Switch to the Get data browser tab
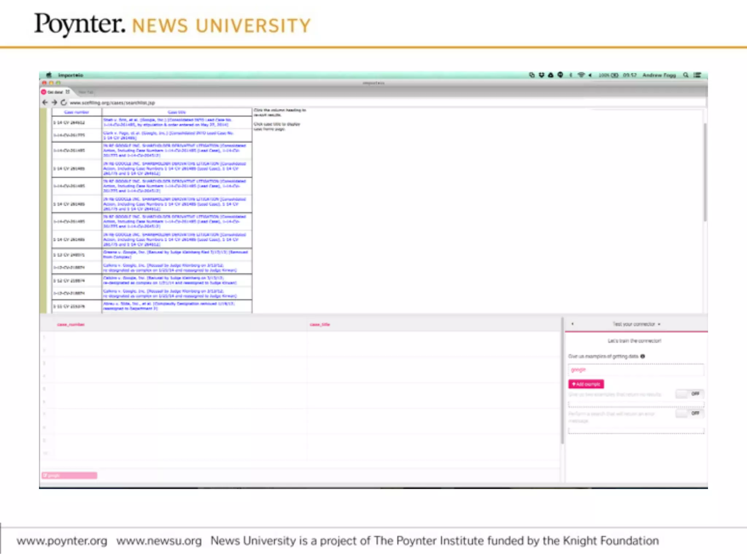The image size is (747, 560). (55, 92)
